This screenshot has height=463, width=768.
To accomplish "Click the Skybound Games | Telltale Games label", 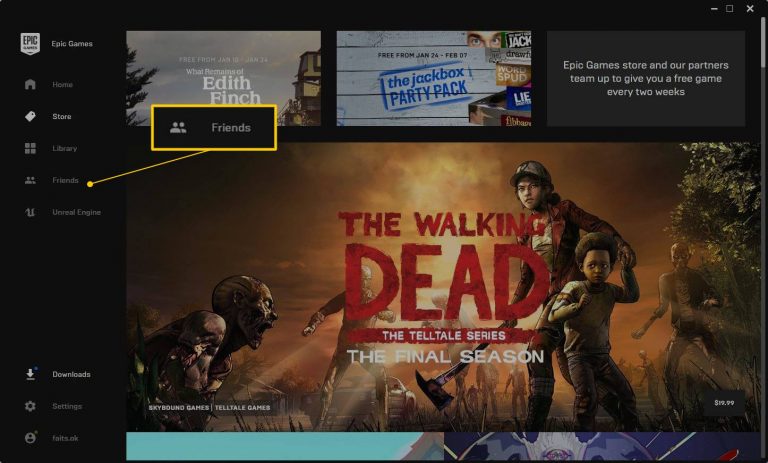I will coord(209,408).
